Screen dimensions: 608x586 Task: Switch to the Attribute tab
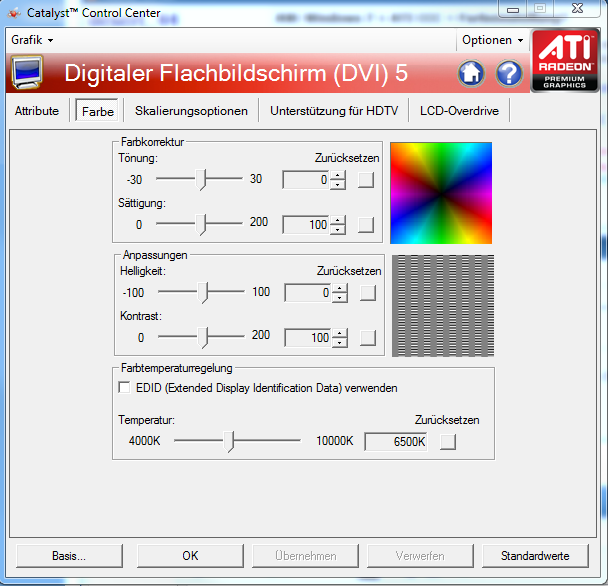(x=37, y=111)
